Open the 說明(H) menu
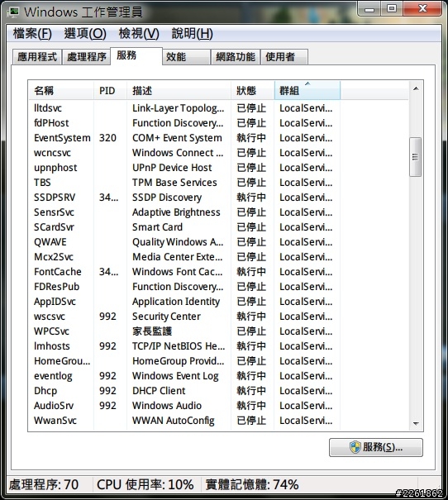 click(192, 34)
